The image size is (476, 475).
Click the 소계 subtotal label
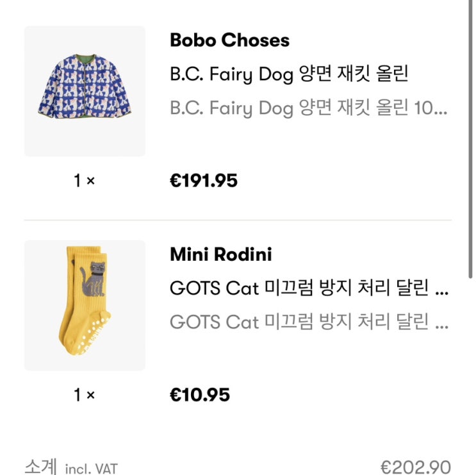click(41, 467)
